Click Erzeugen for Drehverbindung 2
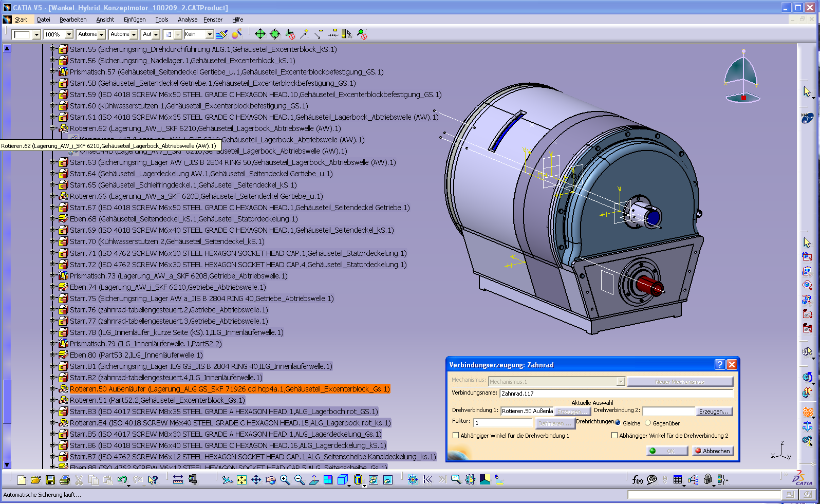 [x=714, y=411]
